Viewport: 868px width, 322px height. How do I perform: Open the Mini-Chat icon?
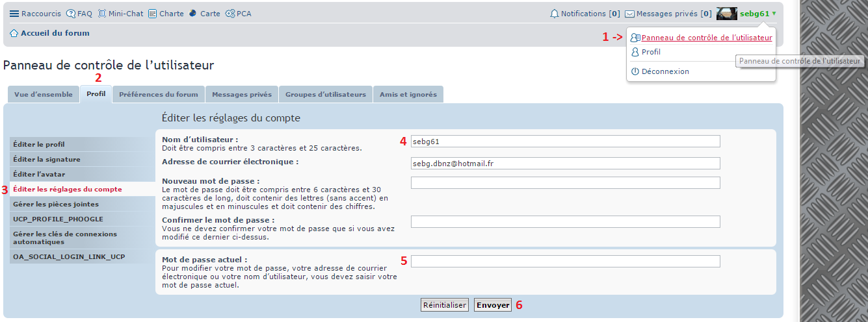click(x=102, y=14)
